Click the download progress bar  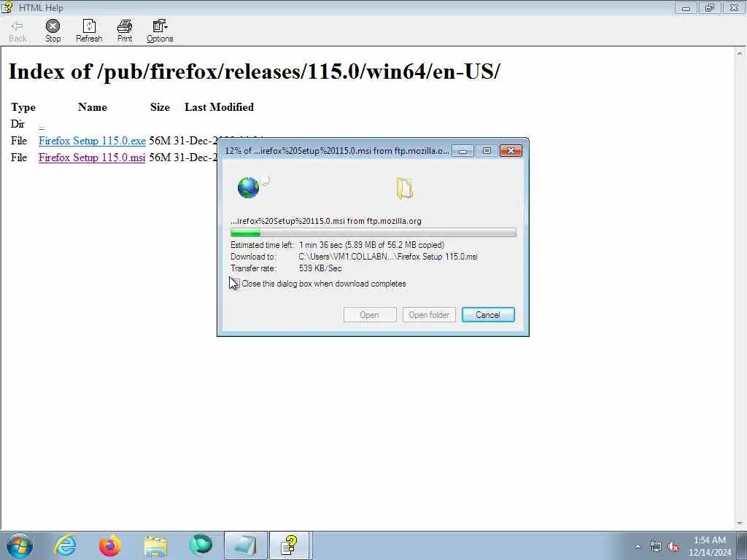373,233
